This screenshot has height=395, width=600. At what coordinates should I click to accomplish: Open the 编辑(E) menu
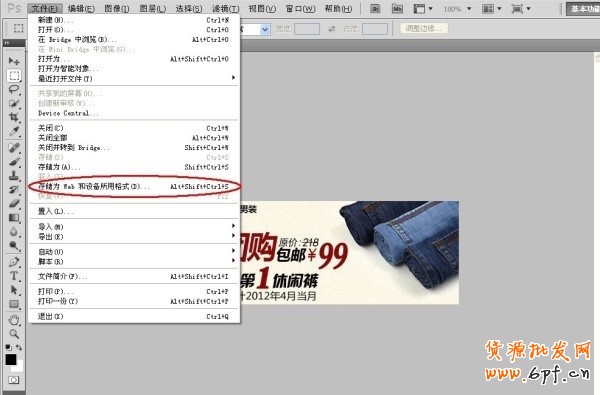click(81, 8)
